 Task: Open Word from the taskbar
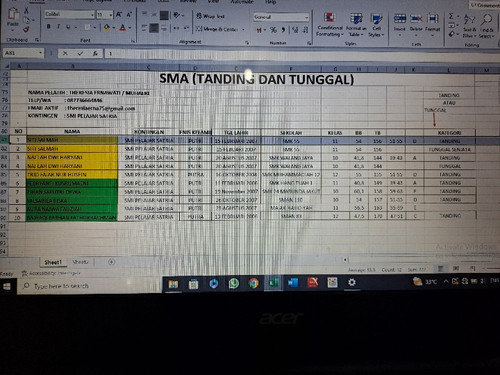pos(293,283)
